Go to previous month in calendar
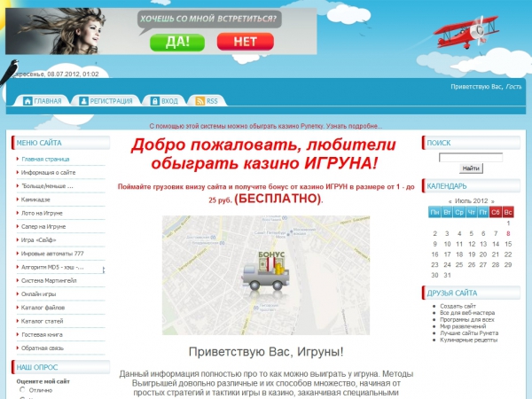Image resolution: width=532 pixels, height=399 pixels. [x=450, y=201]
